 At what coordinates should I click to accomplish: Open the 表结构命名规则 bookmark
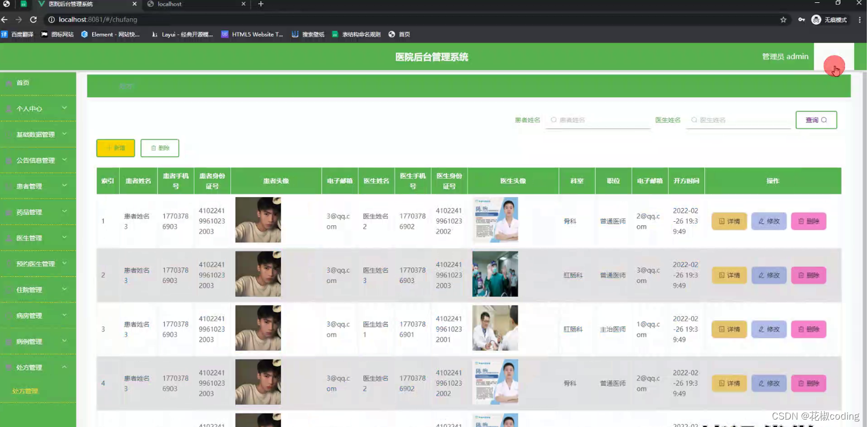(x=356, y=34)
